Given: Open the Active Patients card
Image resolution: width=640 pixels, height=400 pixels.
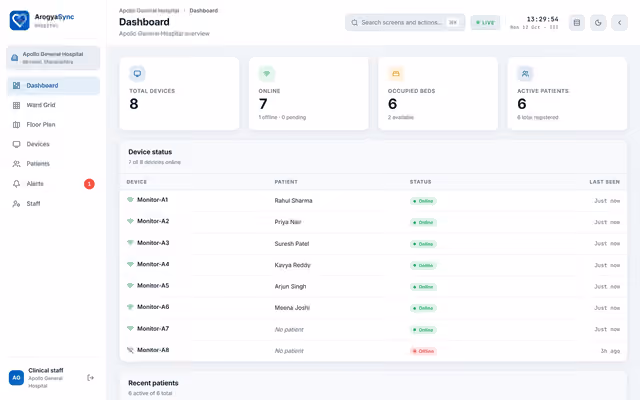Looking at the screenshot, I should (x=567, y=93).
